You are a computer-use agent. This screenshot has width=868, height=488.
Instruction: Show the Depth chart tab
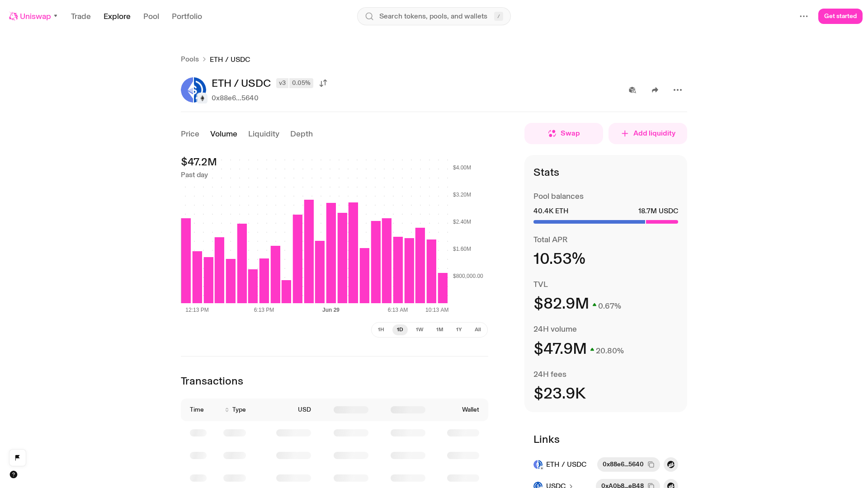302,134
